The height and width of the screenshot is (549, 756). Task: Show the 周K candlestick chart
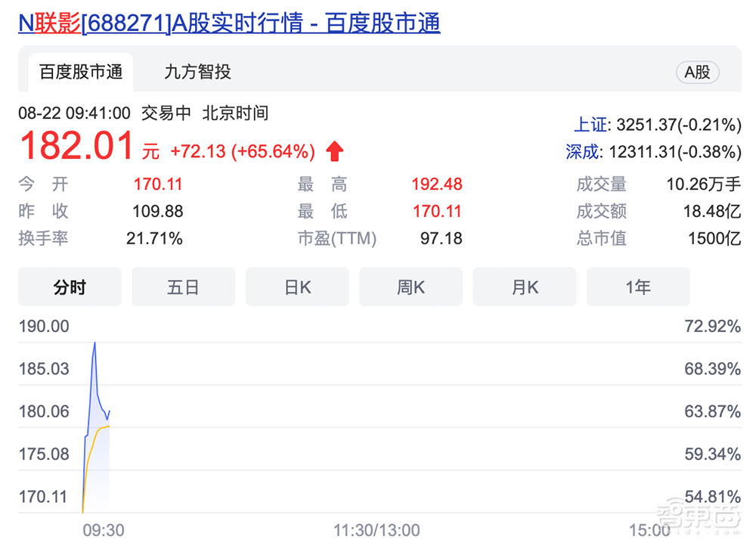point(411,287)
